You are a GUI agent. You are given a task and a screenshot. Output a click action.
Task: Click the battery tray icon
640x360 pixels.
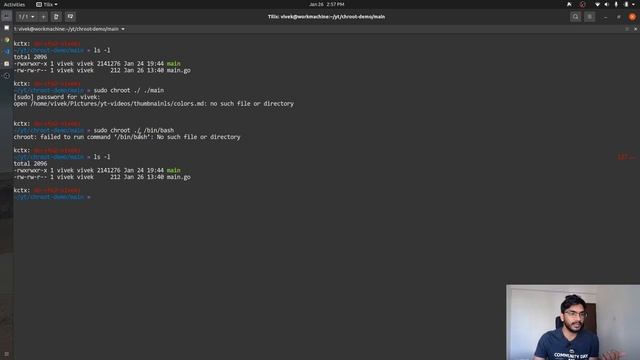pyautogui.click(x=626, y=4)
